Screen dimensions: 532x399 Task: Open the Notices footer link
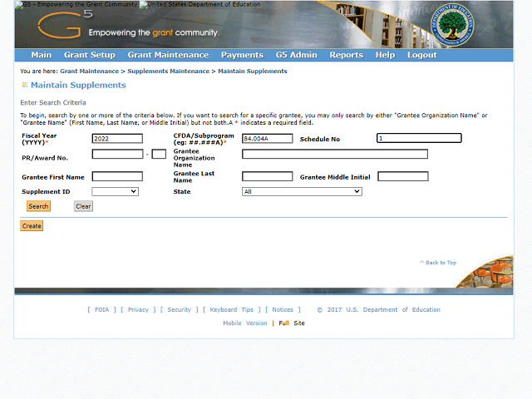click(283, 310)
